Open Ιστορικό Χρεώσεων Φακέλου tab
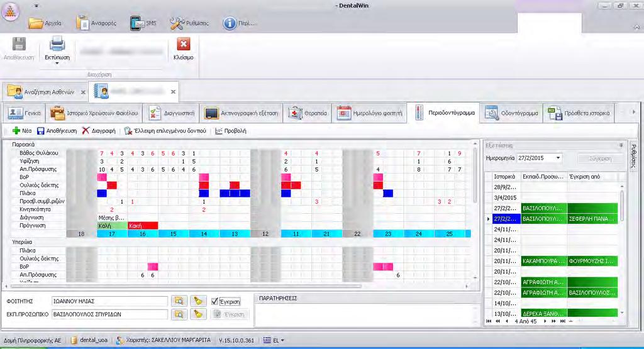This screenshot has height=349, width=644. [x=93, y=113]
